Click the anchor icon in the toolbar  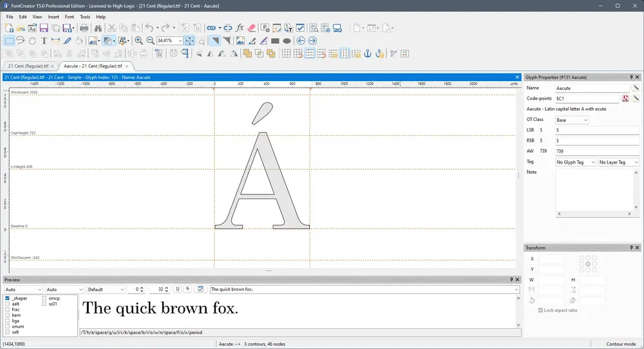[x=368, y=53]
